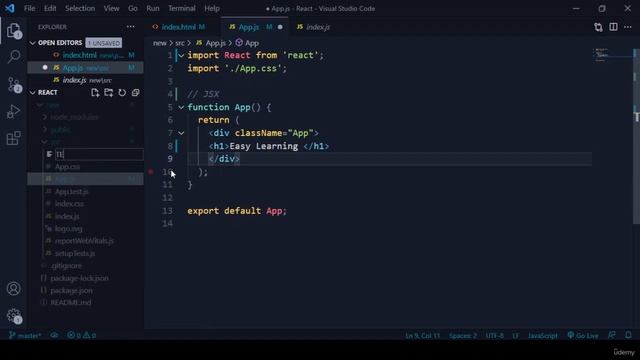
Task: Click the new file name input field
Action: (x=99, y=154)
